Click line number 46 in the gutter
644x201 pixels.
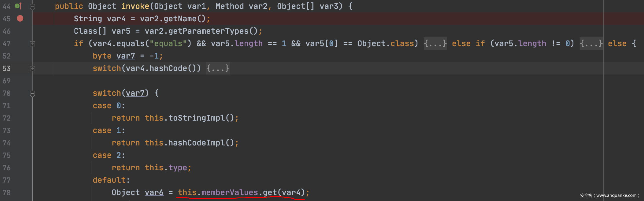(x=6, y=31)
